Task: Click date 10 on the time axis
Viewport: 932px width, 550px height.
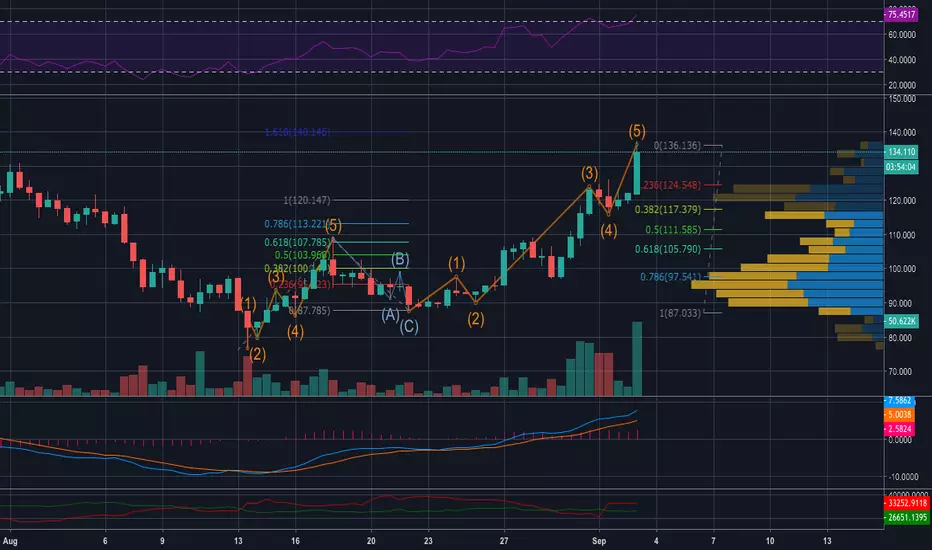Action: coord(770,541)
